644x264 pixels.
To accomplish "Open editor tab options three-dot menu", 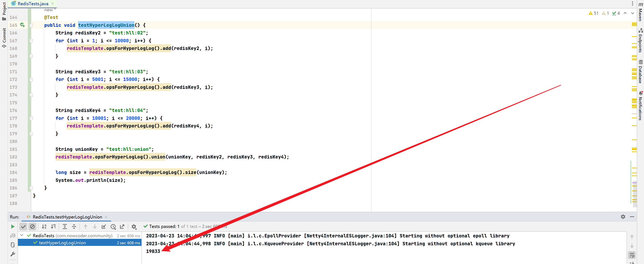I will point(633,3).
